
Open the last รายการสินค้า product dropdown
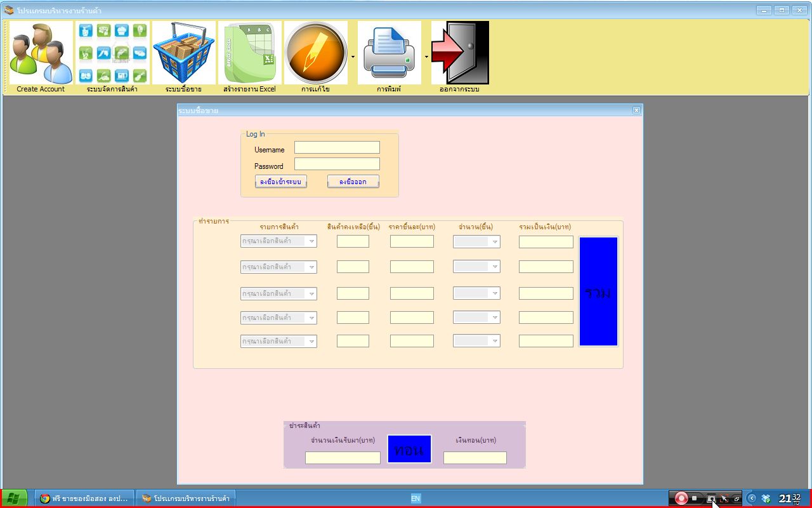coord(278,341)
